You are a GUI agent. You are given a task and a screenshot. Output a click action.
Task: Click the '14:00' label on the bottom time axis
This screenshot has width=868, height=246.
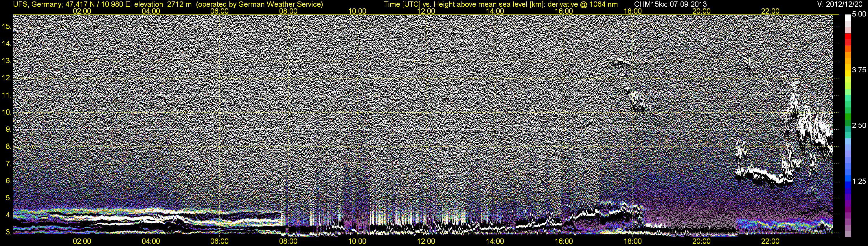[x=495, y=241]
